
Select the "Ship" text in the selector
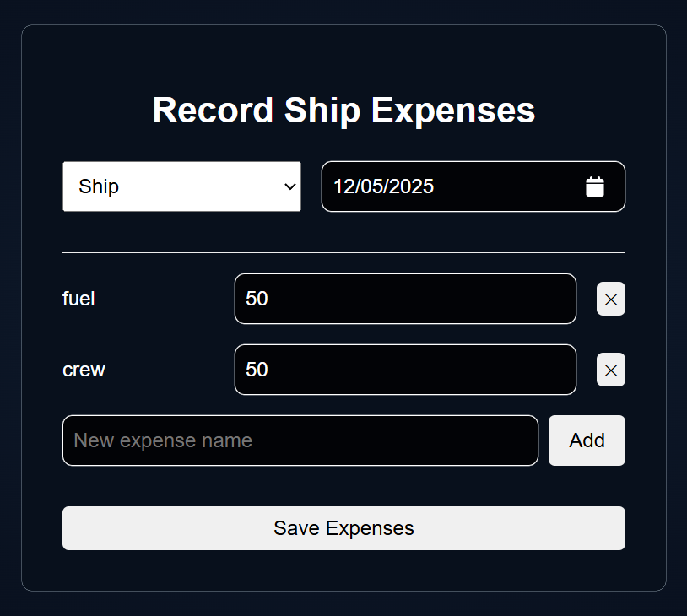point(99,186)
